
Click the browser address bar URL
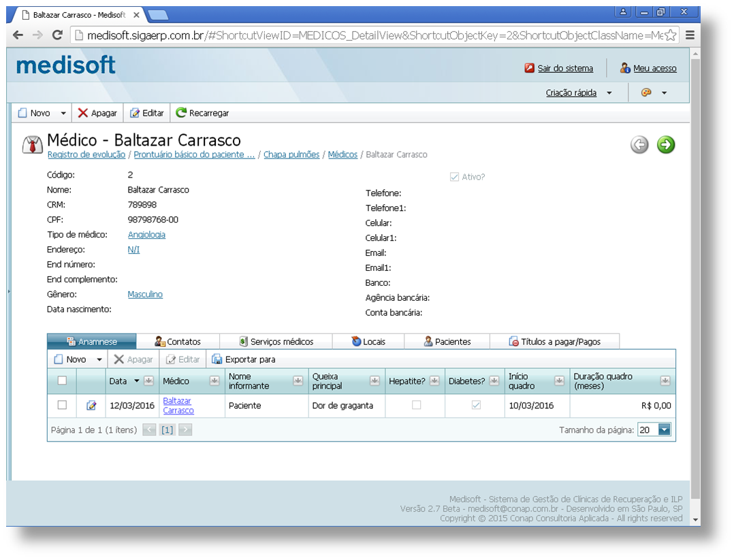pos(374,35)
